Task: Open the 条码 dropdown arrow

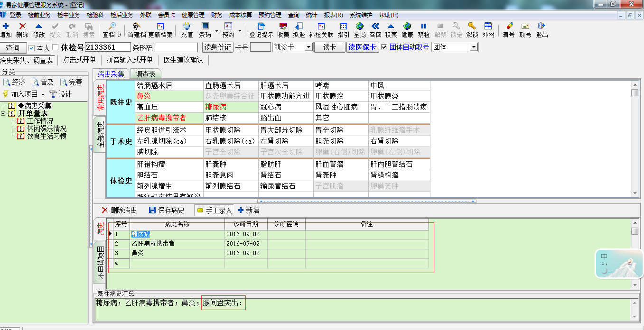Action: coord(216,31)
